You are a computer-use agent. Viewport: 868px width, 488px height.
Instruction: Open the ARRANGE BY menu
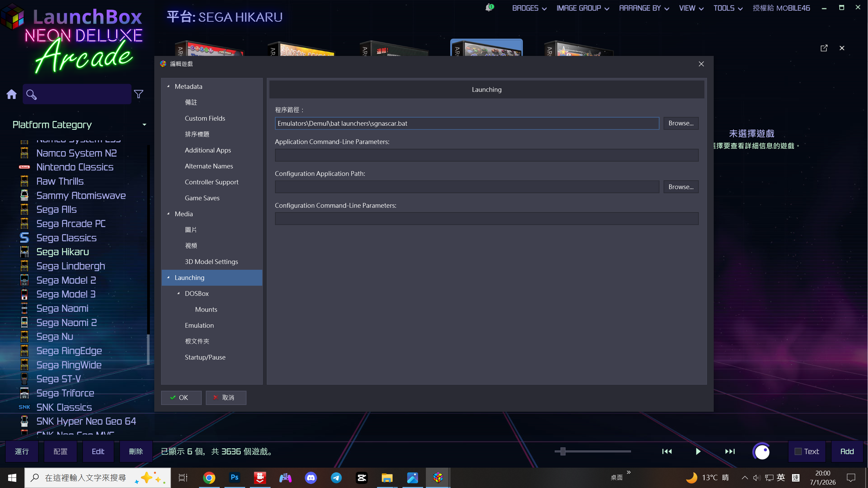pos(644,8)
